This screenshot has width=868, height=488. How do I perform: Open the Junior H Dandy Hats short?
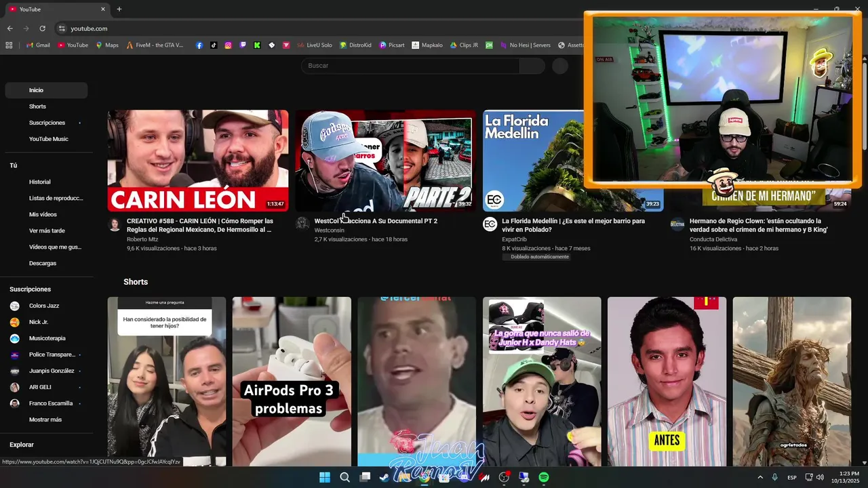[542, 382]
